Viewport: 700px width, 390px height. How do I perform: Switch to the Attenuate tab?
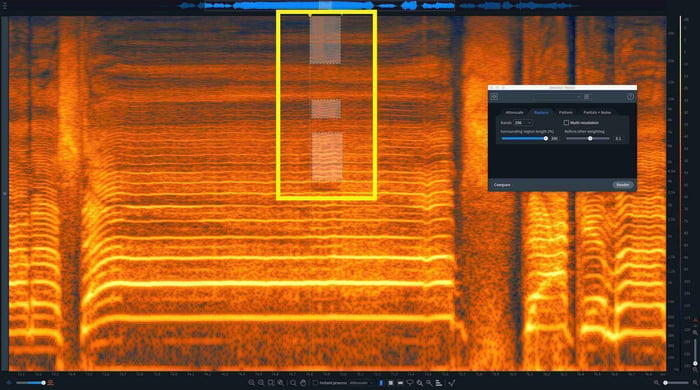coord(514,112)
